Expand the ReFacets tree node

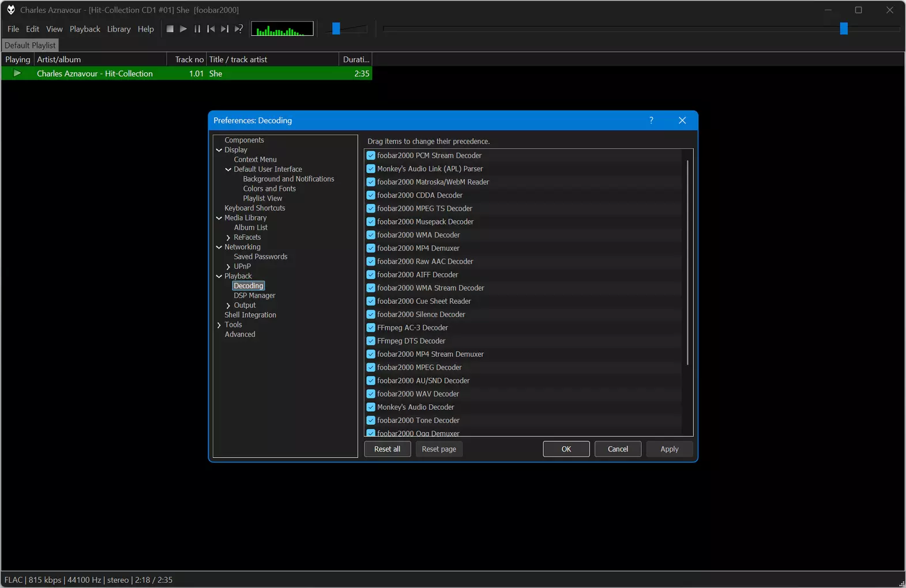(228, 238)
